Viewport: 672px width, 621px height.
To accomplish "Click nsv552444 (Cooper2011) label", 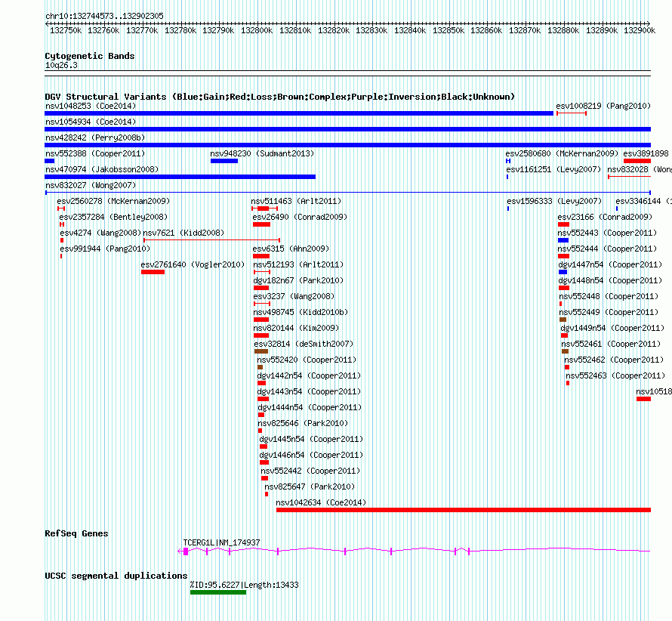I will (x=607, y=249).
